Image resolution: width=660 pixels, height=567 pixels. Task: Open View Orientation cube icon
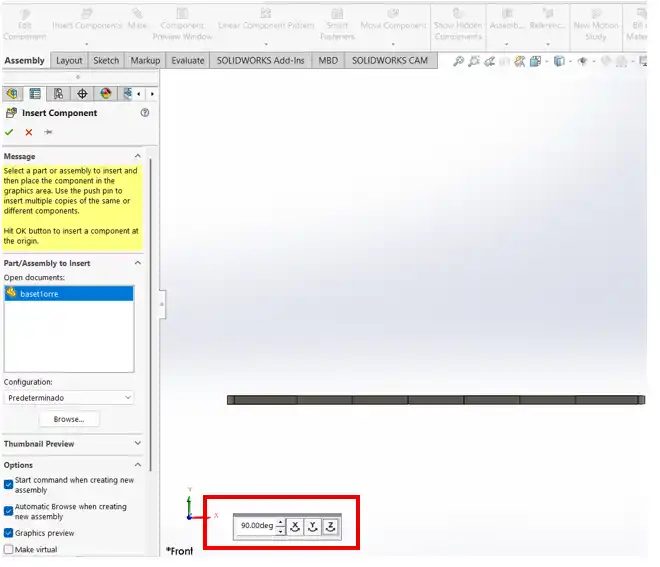535,61
